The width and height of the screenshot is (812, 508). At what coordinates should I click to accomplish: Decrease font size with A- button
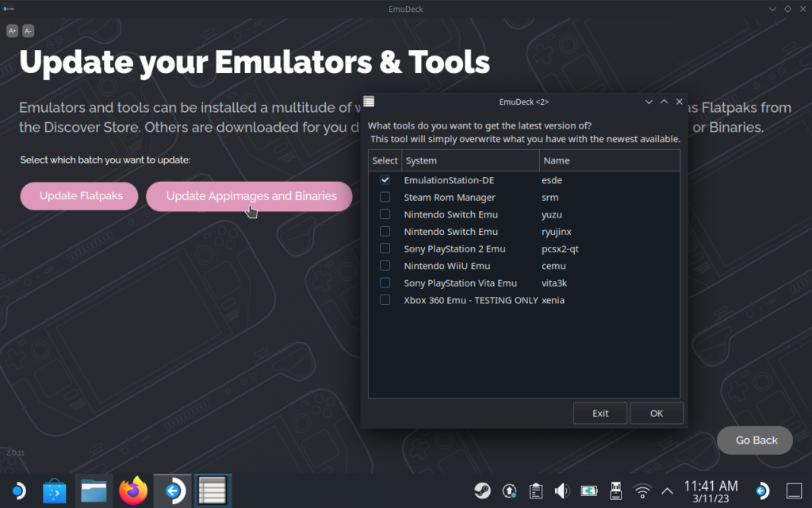click(28, 31)
